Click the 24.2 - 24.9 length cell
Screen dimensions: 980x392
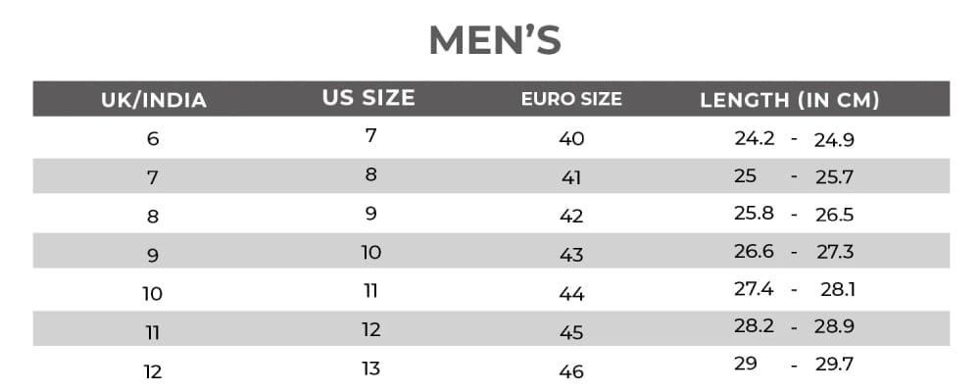(794, 139)
